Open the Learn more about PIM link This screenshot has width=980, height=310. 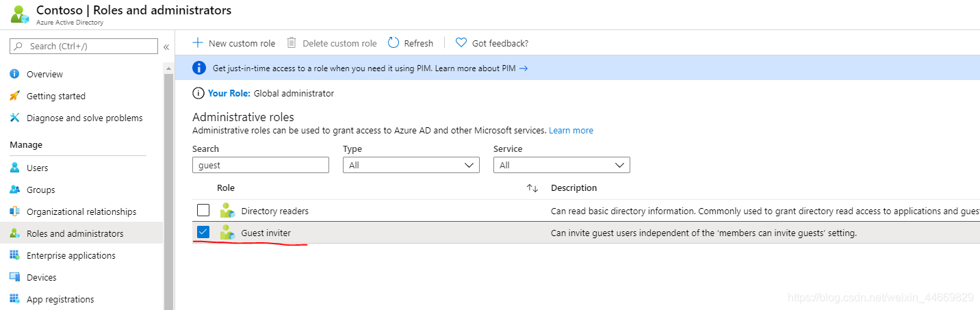[481, 68]
